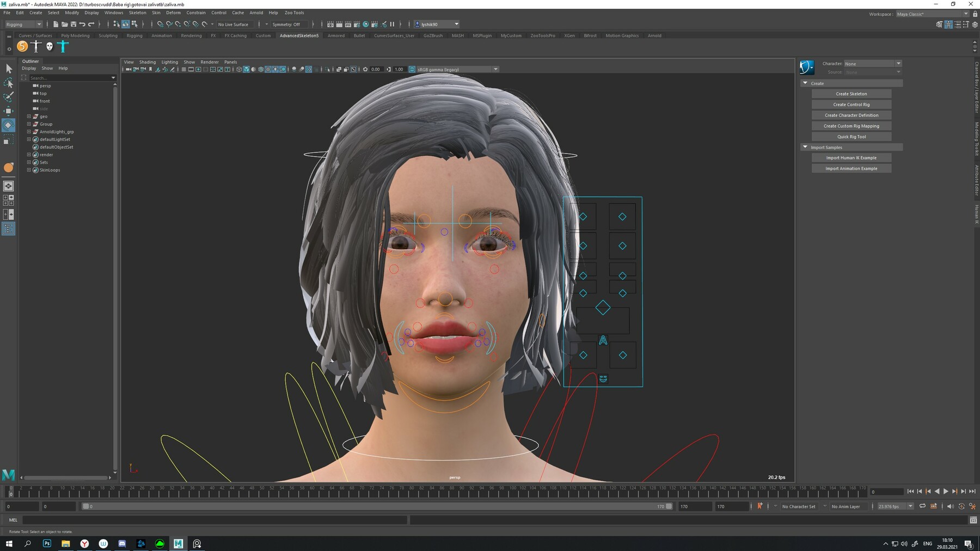
Task: Open the IPR render icon in the toolbar
Action: point(348,25)
